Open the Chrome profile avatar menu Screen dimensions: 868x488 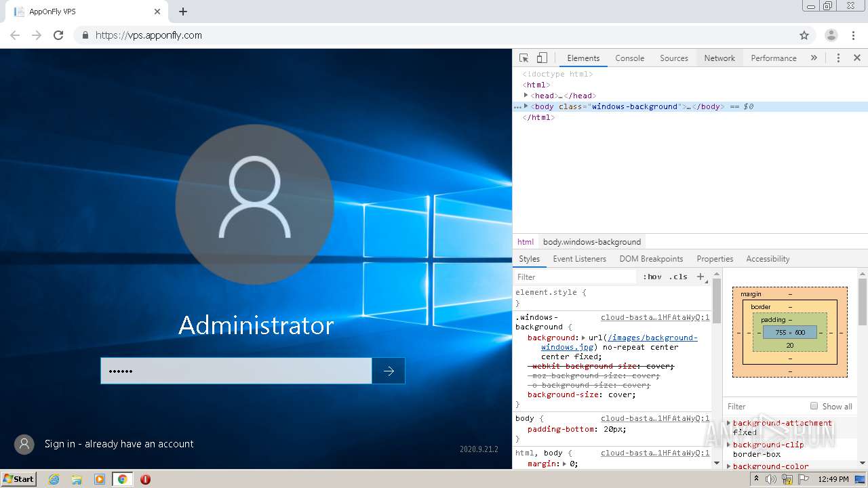831,35
